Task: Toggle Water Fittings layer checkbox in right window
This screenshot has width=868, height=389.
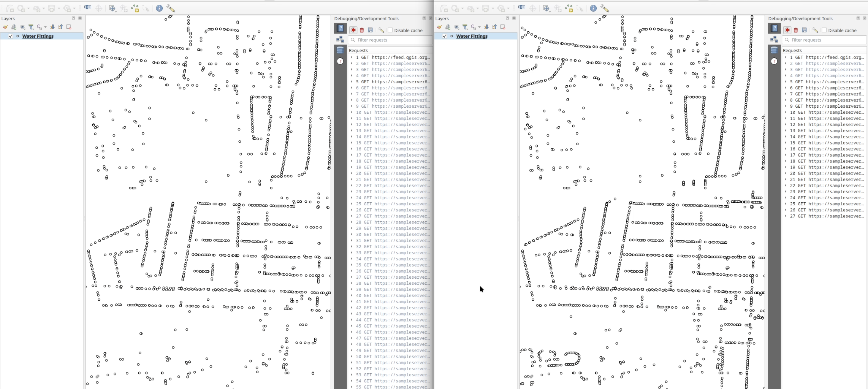Action: (x=445, y=36)
